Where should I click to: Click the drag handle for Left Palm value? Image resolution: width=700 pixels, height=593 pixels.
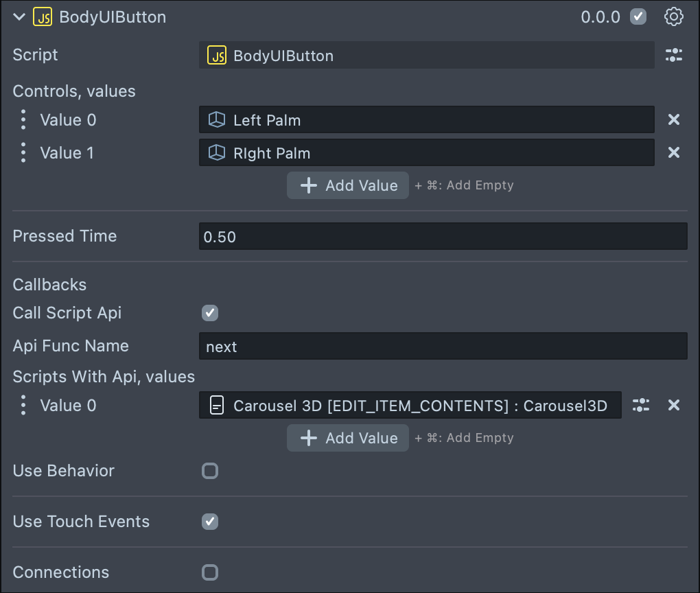click(23, 120)
